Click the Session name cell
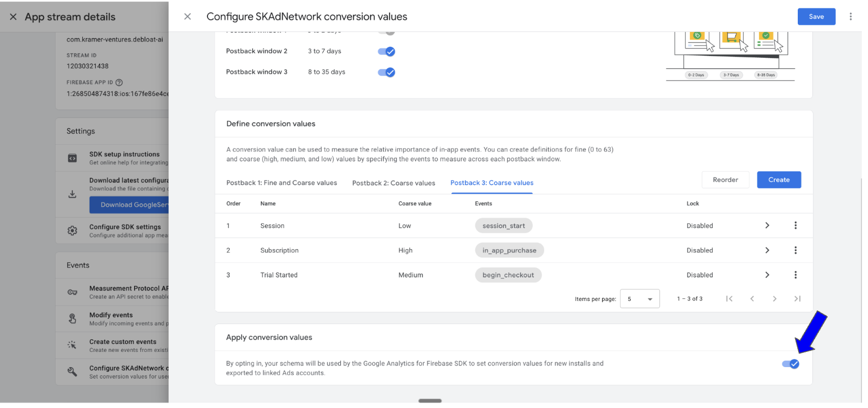This screenshot has width=868, height=408. (272, 226)
